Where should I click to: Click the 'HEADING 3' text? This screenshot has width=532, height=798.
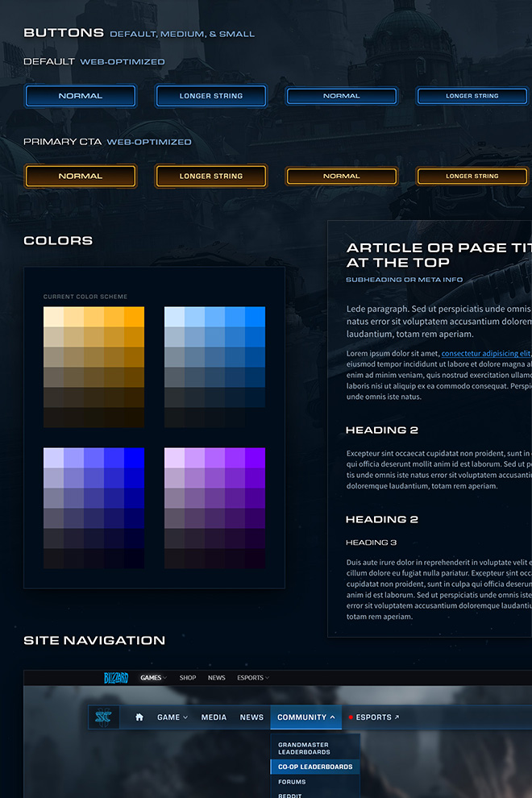[371, 542]
